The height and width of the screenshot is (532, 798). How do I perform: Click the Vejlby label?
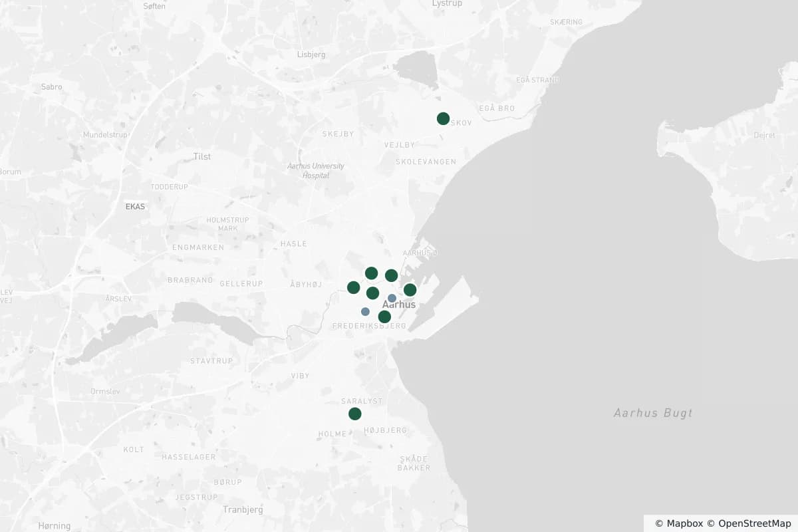coord(400,145)
